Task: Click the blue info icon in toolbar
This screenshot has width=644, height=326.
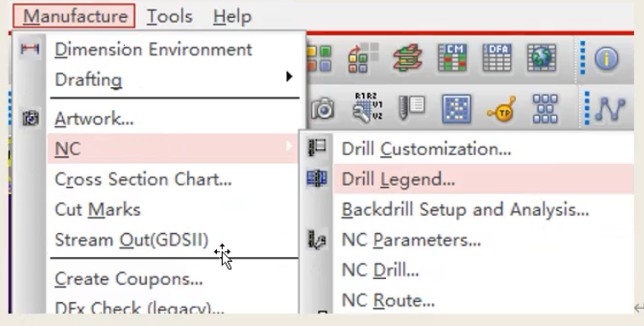Action: [x=606, y=59]
